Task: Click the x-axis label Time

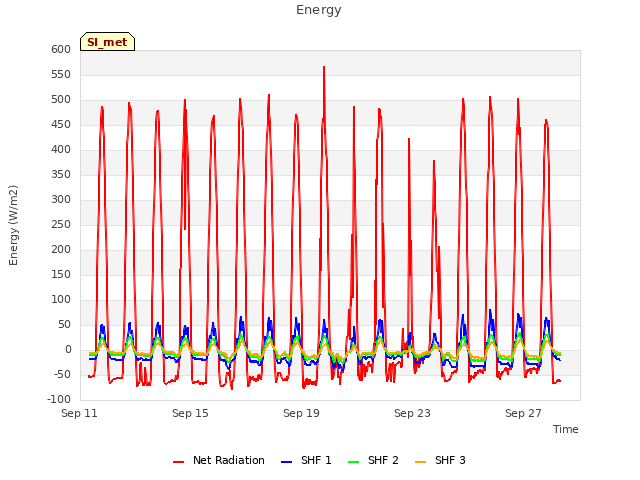Action: [x=566, y=429]
